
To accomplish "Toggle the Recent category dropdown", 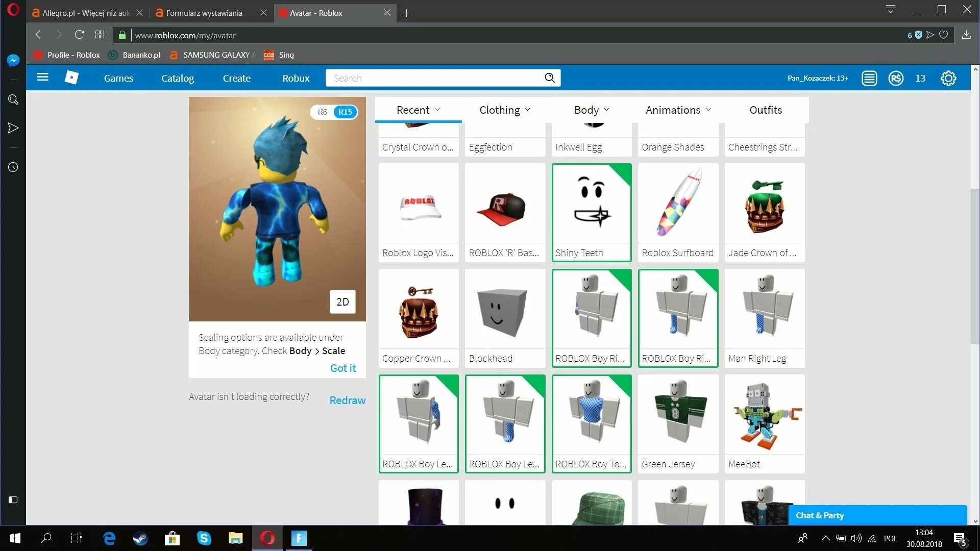I will (x=418, y=110).
